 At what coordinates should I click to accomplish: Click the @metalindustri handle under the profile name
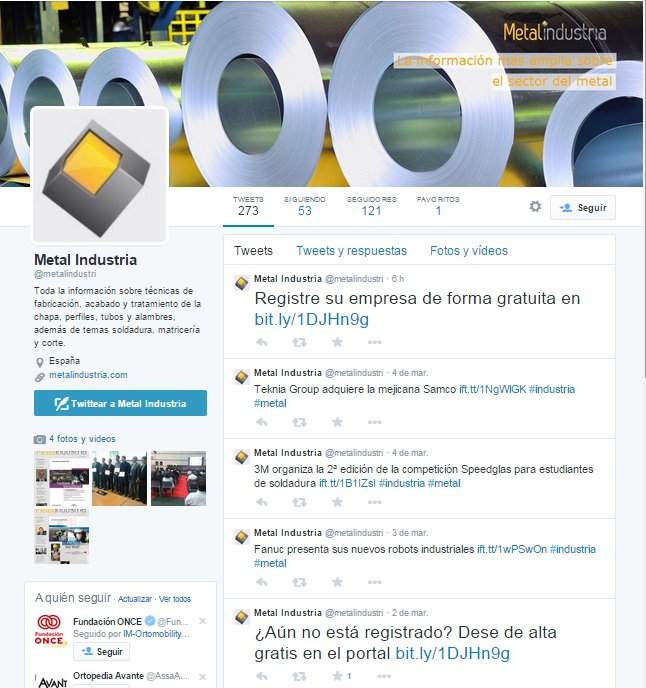point(65,274)
